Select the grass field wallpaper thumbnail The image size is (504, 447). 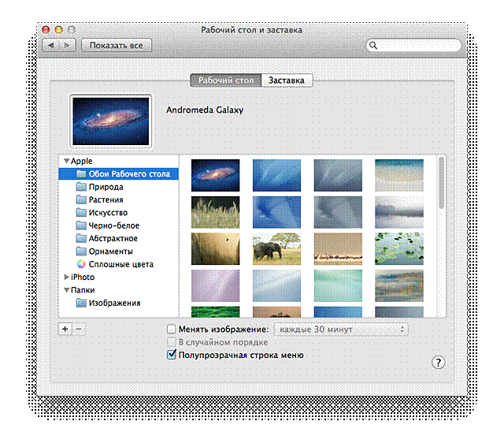tap(215, 212)
